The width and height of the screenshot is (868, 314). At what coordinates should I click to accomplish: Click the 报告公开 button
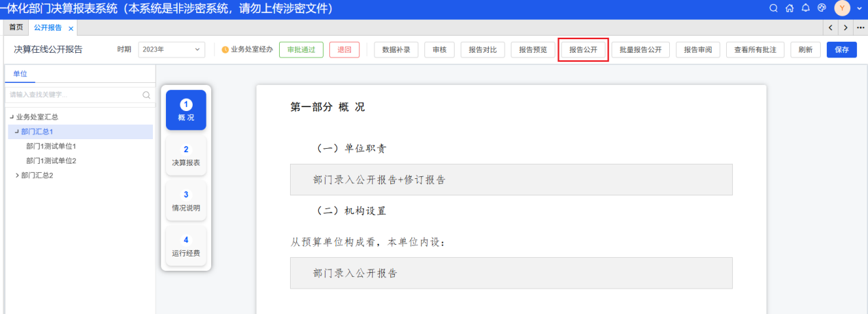click(x=583, y=50)
